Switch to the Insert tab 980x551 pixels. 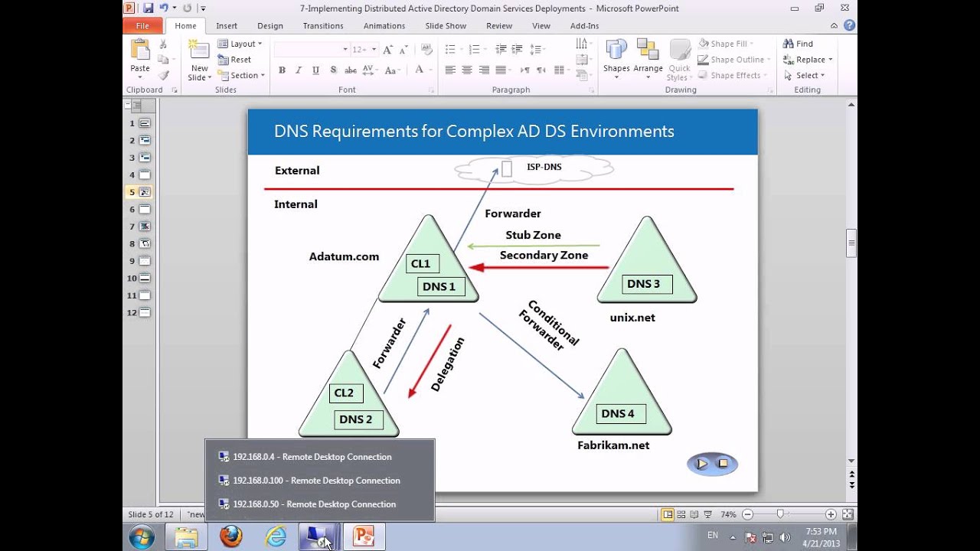[227, 25]
